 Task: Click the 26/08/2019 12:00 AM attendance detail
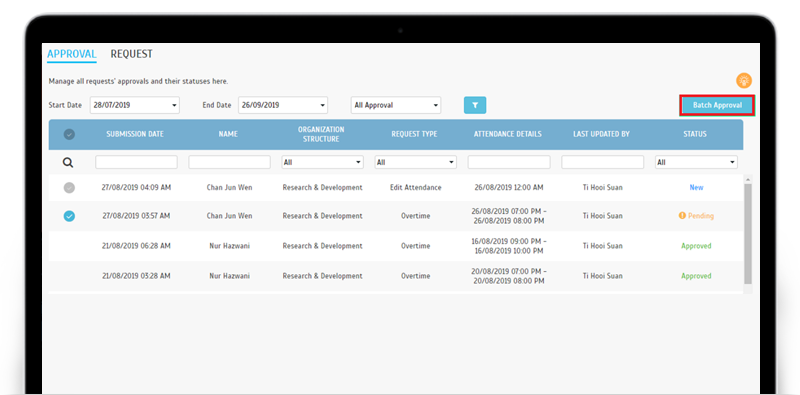509,187
